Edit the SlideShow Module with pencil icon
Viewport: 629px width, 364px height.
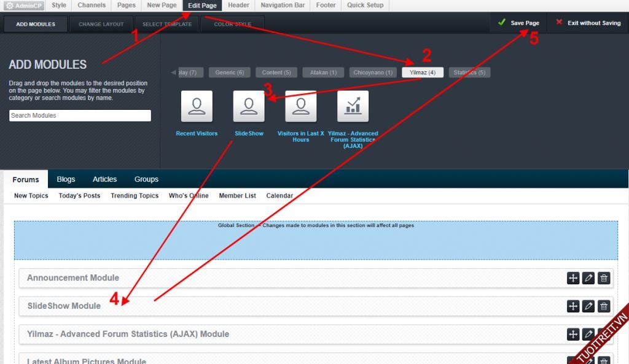pos(588,306)
